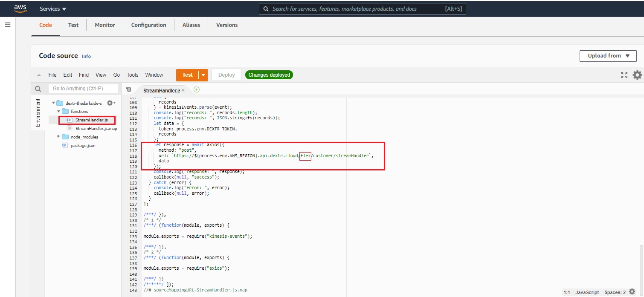Open the View menu
The image size is (644, 297).
[x=101, y=75]
